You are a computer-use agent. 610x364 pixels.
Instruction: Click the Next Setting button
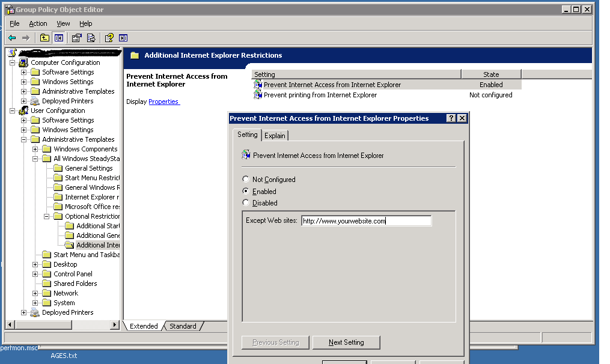[x=346, y=342]
